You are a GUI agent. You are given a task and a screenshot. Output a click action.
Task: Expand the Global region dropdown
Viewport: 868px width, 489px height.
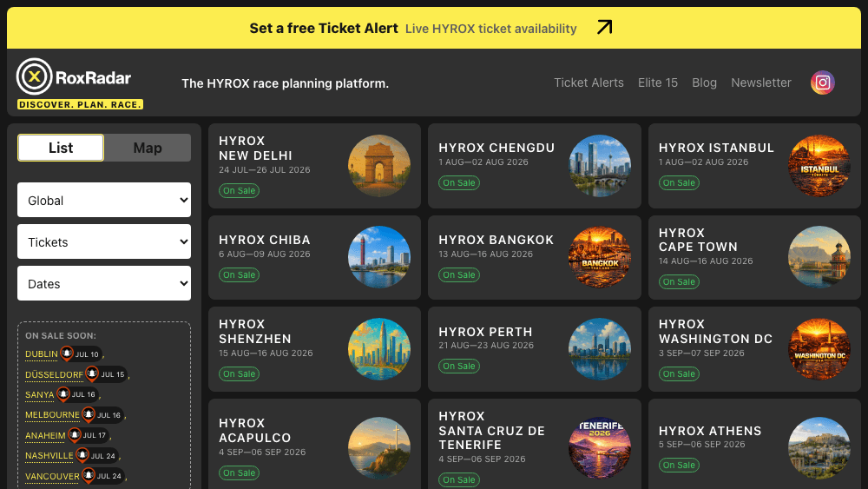click(x=104, y=200)
